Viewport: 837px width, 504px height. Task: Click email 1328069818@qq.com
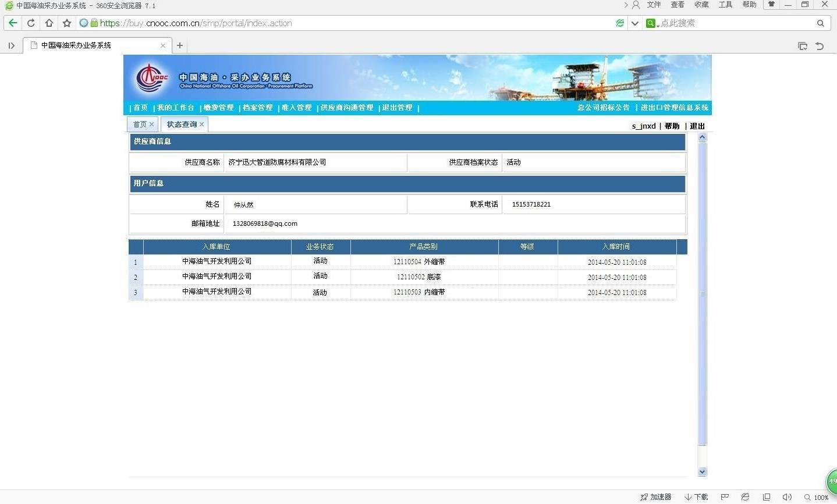[x=265, y=223]
